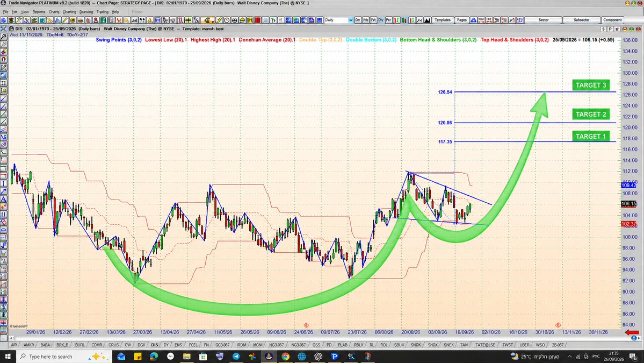Click the red arrow at chart bottom right
The height and width of the screenshot is (363, 644).
tap(632, 332)
